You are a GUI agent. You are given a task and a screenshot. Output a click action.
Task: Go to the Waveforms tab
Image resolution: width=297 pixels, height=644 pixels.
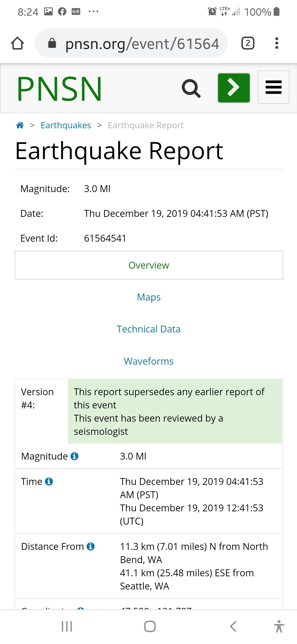[x=149, y=361]
